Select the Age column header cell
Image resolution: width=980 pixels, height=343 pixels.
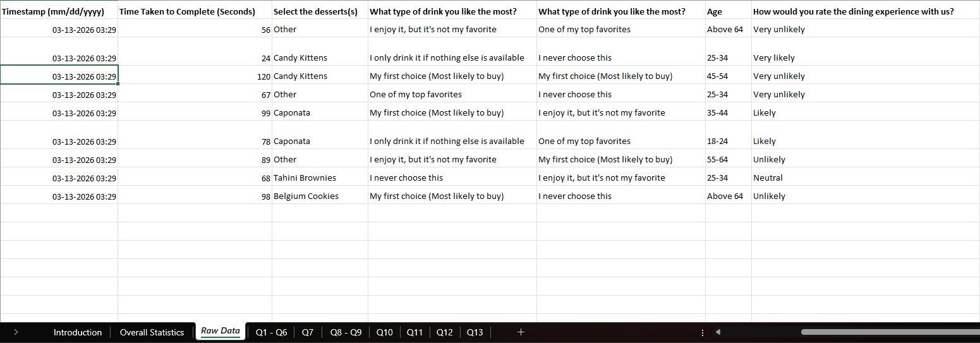715,11
